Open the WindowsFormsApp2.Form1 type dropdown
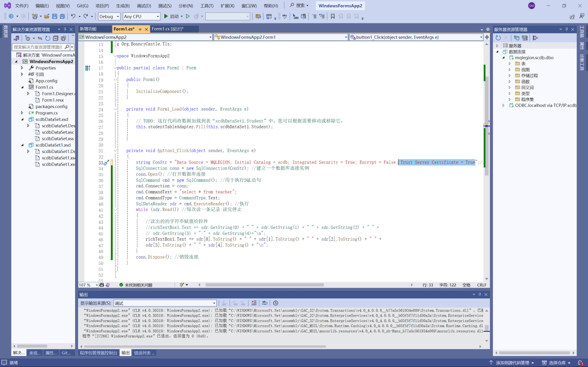The width and height of the screenshot is (588, 367). tap(281, 37)
